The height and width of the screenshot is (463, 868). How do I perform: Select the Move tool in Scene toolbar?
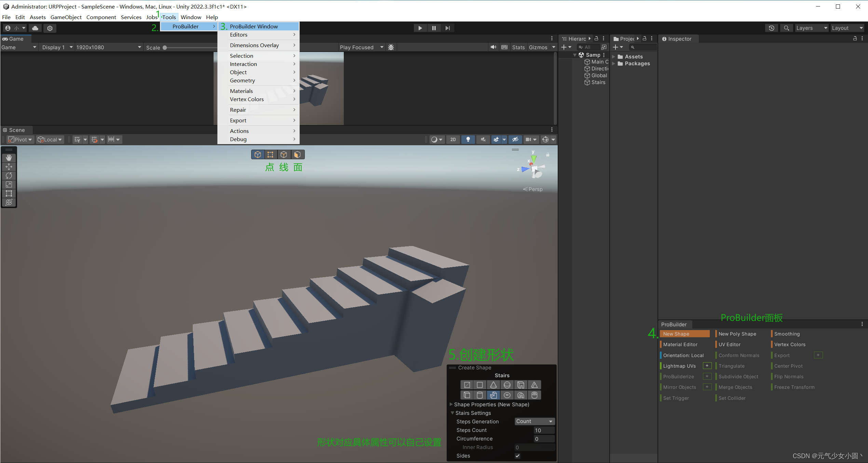pos(9,167)
